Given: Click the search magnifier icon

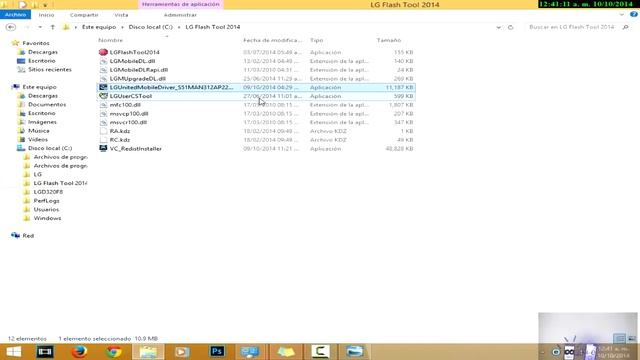Looking at the screenshot, I should (x=625, y=27).
